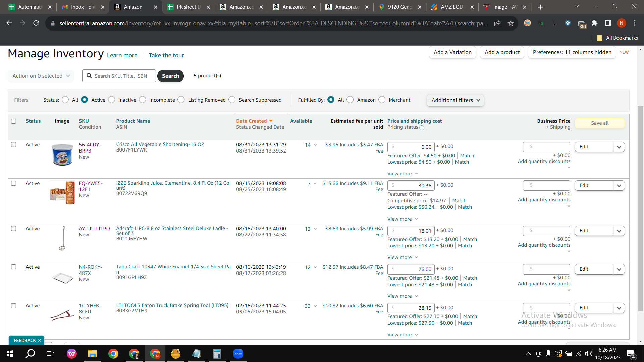Open the Chrome extensions puzzle icon
Image resolution: width=644 pixels, height=362 pixels.
594,23
